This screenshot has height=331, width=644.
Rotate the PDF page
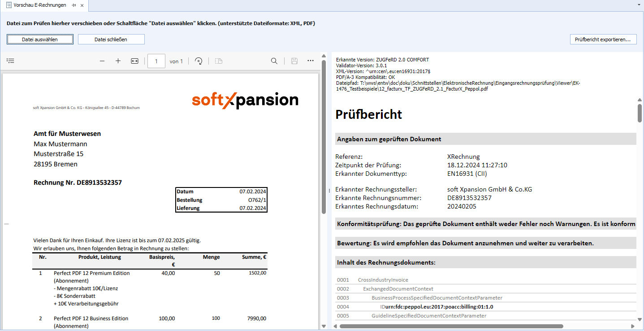click(x=199, y=61)
